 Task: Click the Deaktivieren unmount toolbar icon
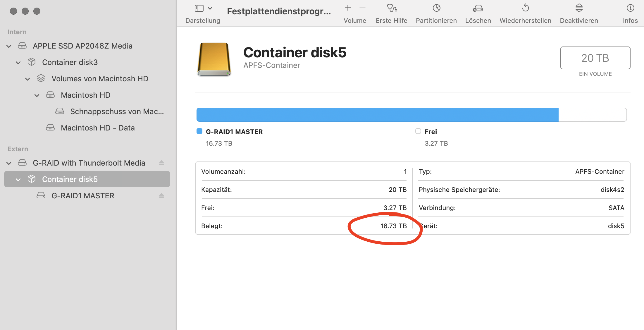click(579, 8)
